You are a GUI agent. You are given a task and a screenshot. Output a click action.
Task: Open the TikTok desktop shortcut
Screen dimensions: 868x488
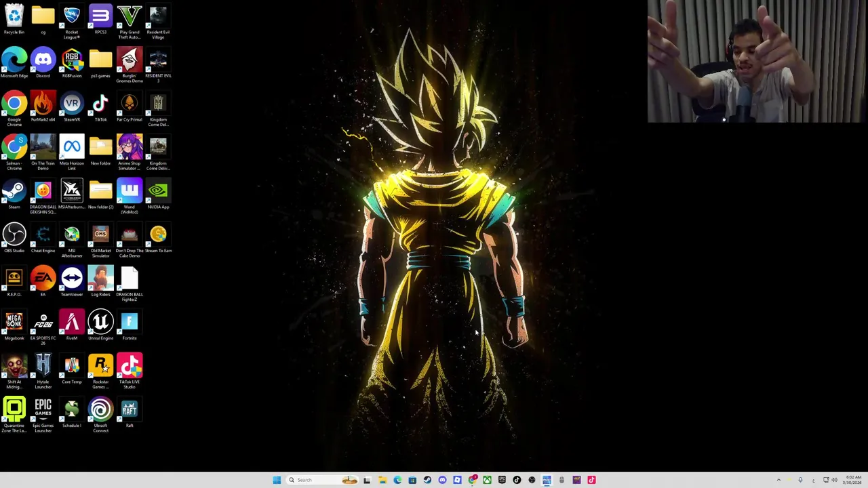coord(100,104)
